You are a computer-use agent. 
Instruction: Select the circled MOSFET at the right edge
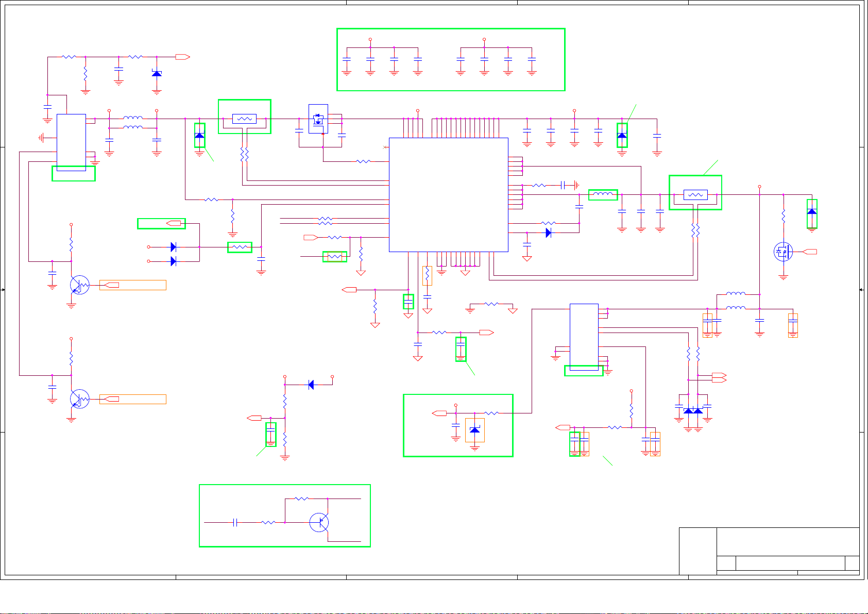pos(784,252)
